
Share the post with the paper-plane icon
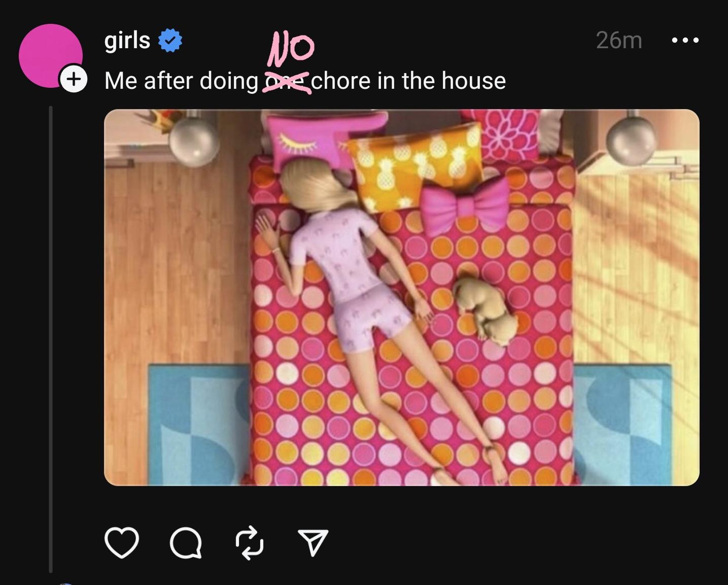313,542
